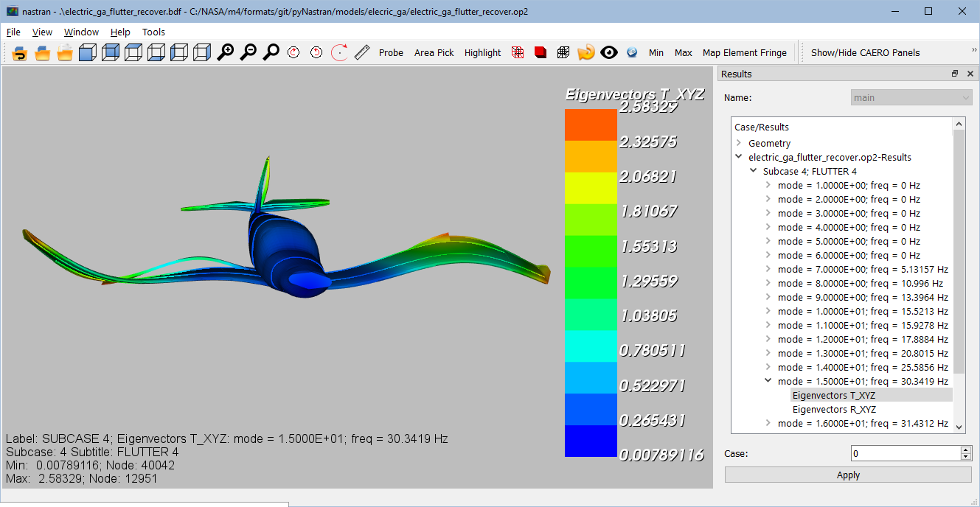This screenshot has width=980, height=507.
Task: Increment the Case spinner value
Action: click(x=967, y=450)
